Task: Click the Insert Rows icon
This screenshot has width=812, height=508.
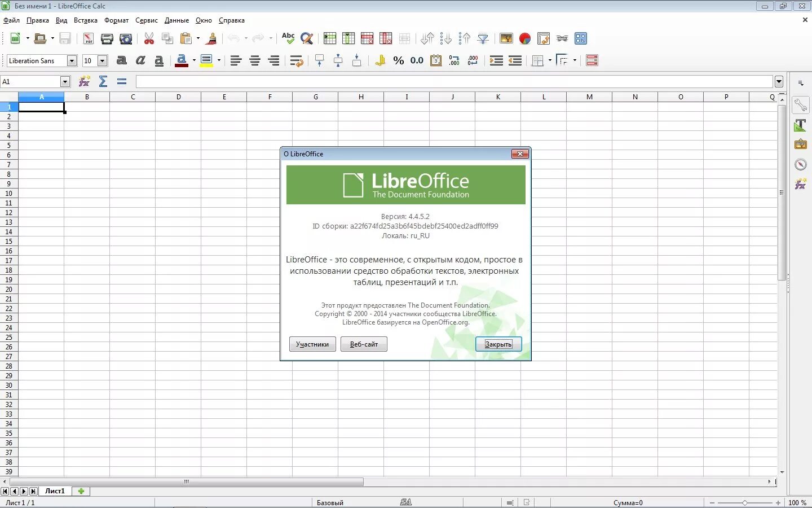Action: (x=330, y=38)
